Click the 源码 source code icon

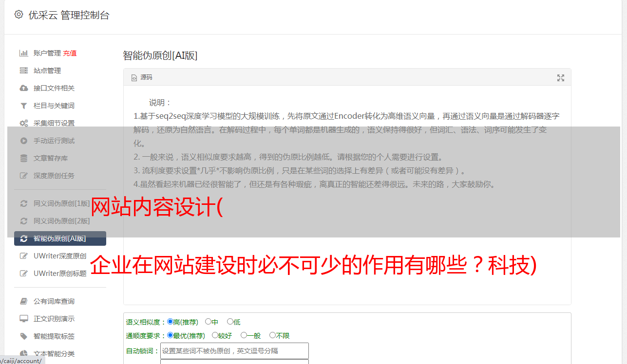tap(134, 77)
